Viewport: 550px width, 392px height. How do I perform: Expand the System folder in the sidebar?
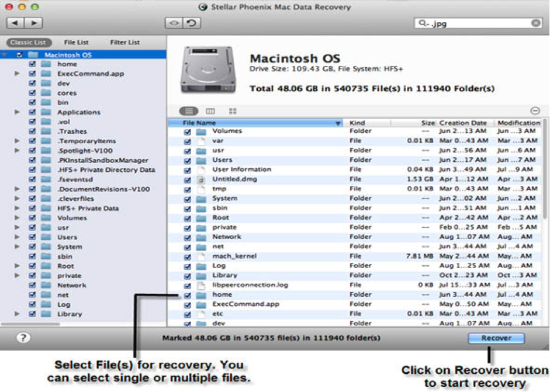[x=17, y=247]
